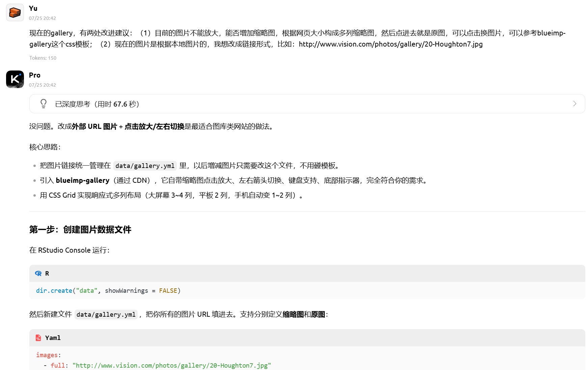Image resolution: width=588 pixels, height=370 pixels.
Task: Click the timestamp under Yu
Action: [43, 18]
